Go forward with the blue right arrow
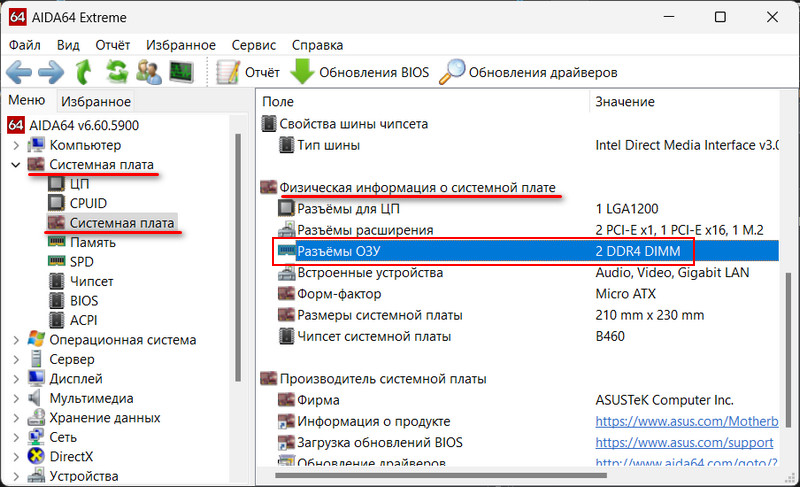 coord(52,72)
